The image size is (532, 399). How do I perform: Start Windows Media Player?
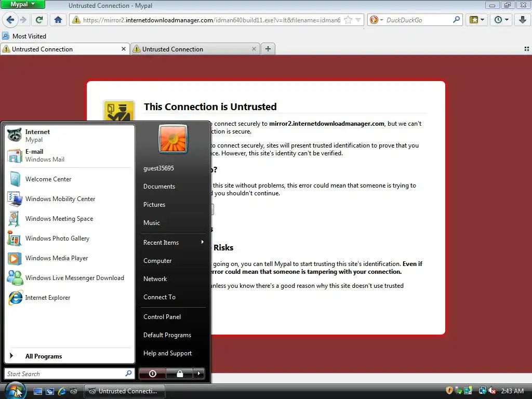[x=70, y=258]
